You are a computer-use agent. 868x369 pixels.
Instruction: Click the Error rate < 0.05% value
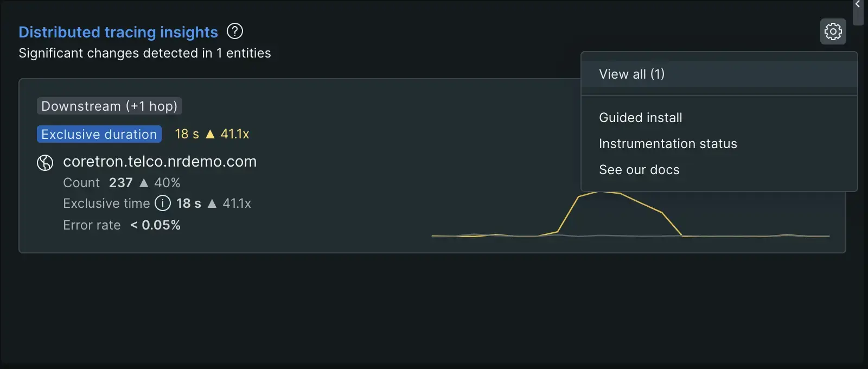click(155, 225)
